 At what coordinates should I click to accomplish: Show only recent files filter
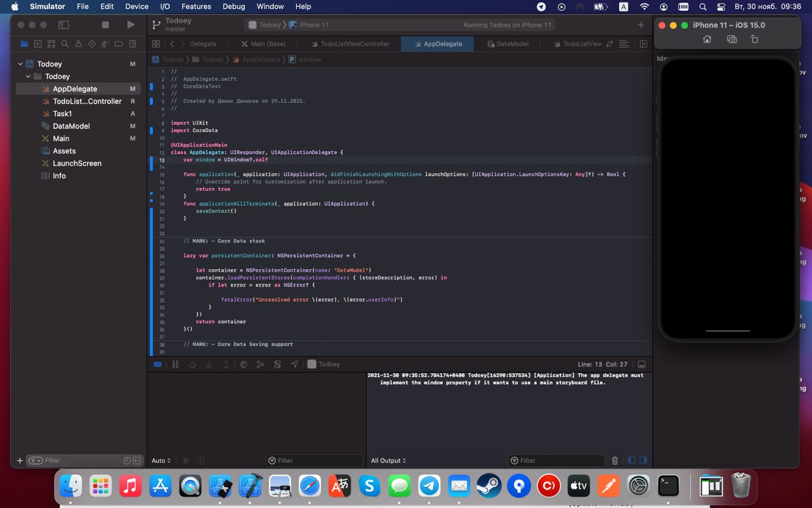coord(127,460)
